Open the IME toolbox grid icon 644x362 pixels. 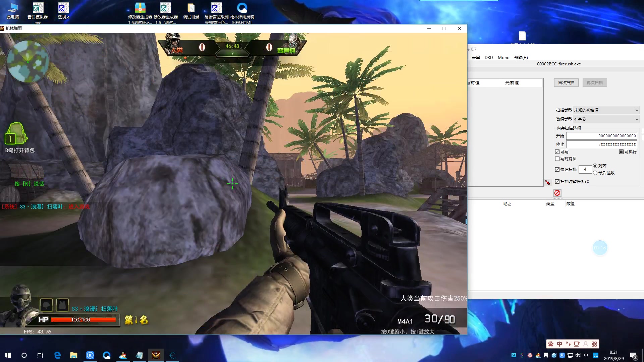594,344
